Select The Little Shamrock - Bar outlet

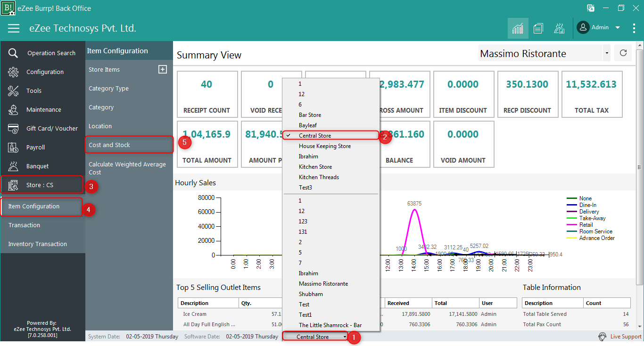click(330, 325)
